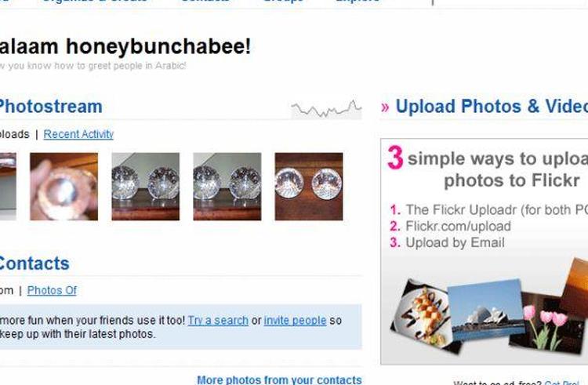
Task: Click the Upload by Email option
Action: pyautogui.click(x=455, y=242)
